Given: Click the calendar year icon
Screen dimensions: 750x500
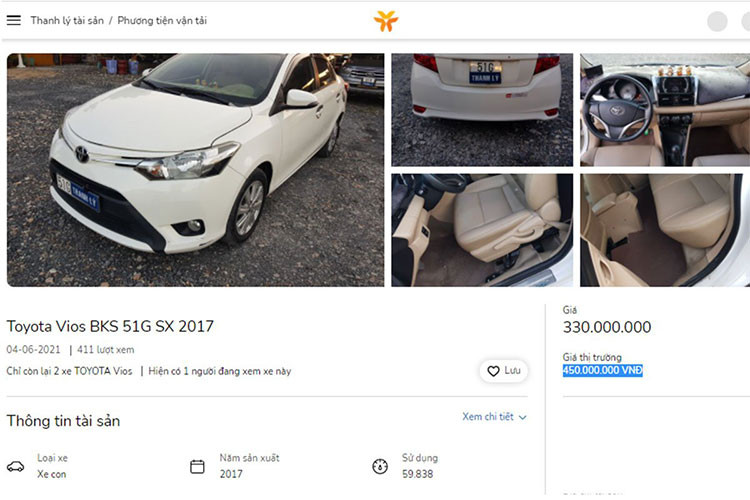Looking at the screenshot, I should [197, 466].
